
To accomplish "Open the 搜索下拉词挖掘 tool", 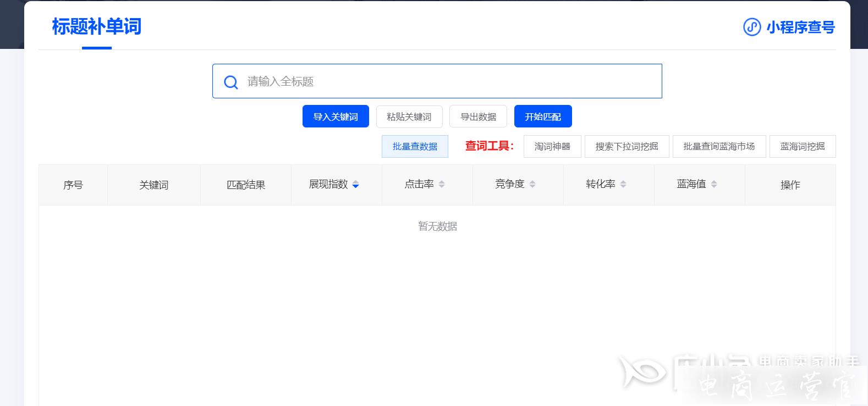I will pyautogui.click(x=627, y=147).
